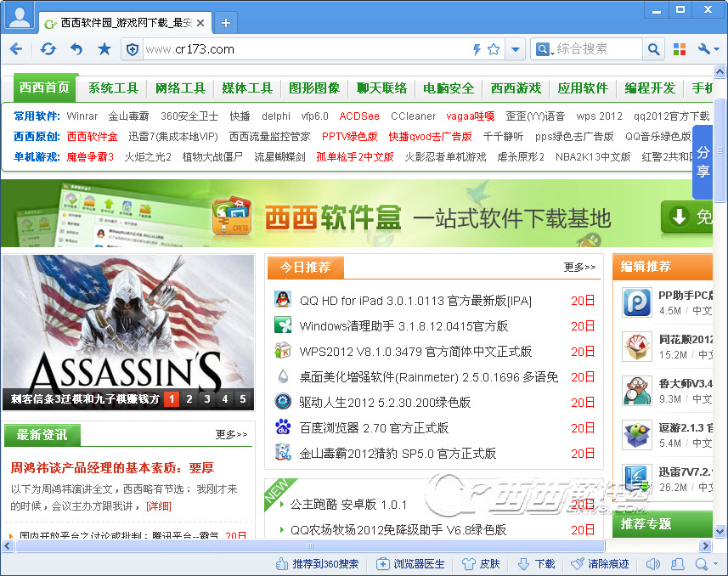Bookmark this page with outline star
The height and width of the screenshot is (576, 728).
[x=494, y=49]
